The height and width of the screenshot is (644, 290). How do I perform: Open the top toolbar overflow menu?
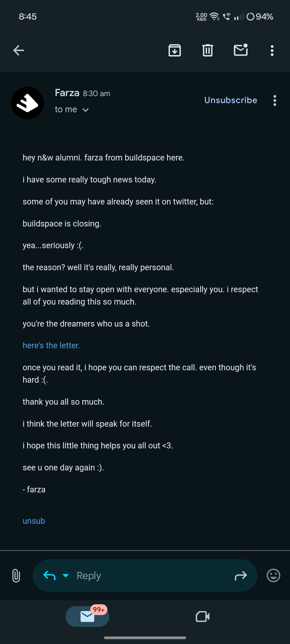coord(272,50)
